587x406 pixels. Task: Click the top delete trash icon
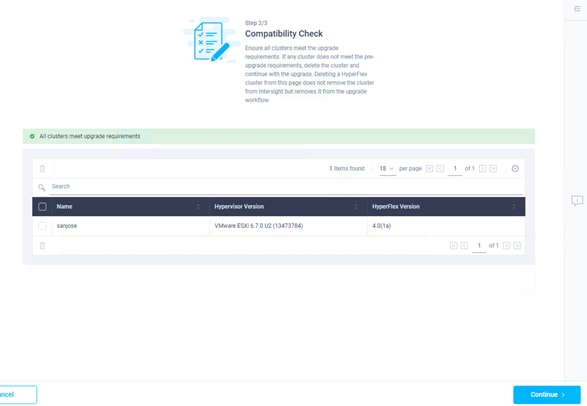coord(42,169)
